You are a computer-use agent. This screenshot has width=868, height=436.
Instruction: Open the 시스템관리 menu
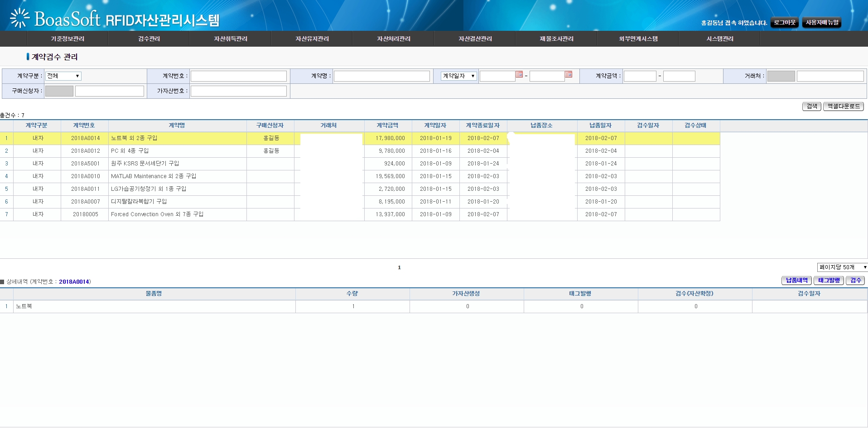click(720, 39)
